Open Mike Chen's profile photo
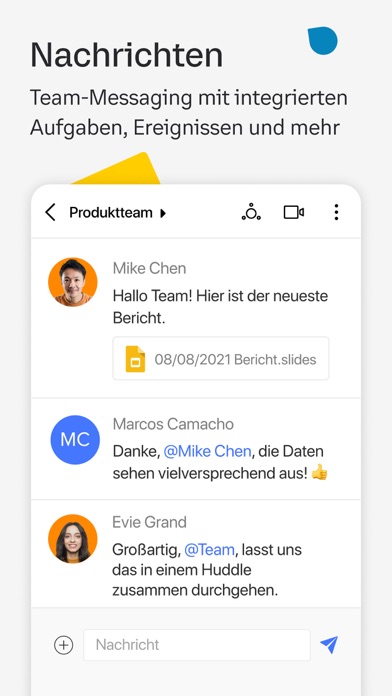The width and height of the screenshot is (392, 696). click(72, 282)
